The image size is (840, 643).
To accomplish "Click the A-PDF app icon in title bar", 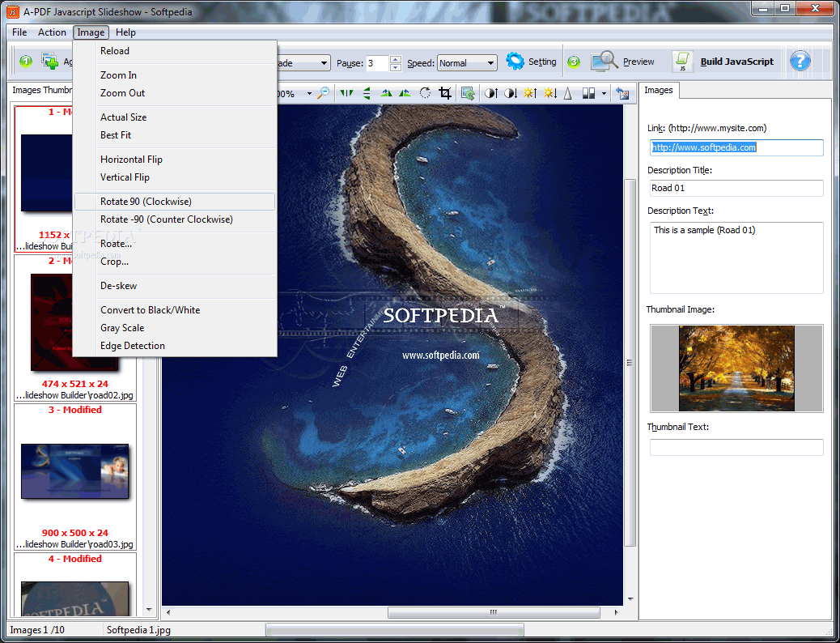I will [x=12, y=11].
